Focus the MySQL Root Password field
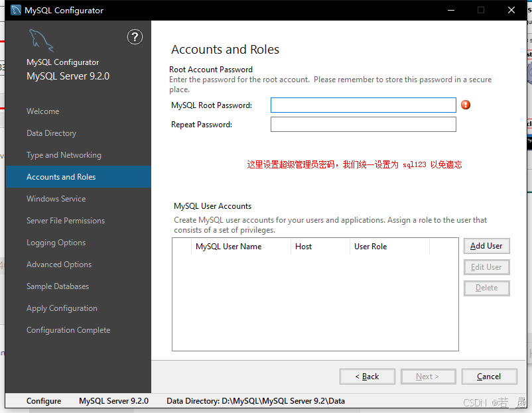This screenshot has width=532, height=413. pos(363,105)
